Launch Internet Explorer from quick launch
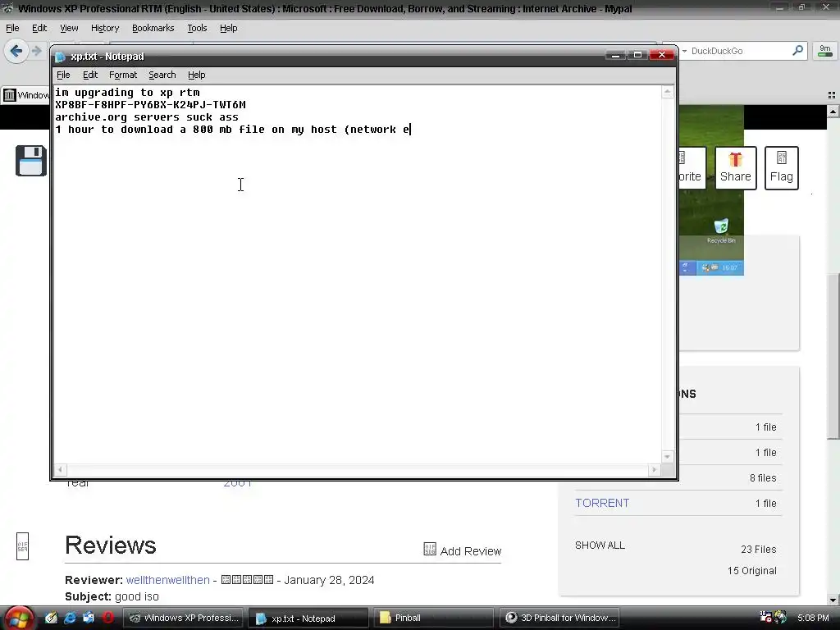 [x=71, y=618]
